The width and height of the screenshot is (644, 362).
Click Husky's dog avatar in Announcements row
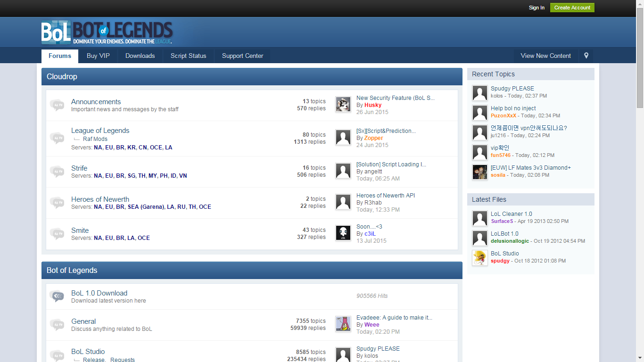click(343, 105)
